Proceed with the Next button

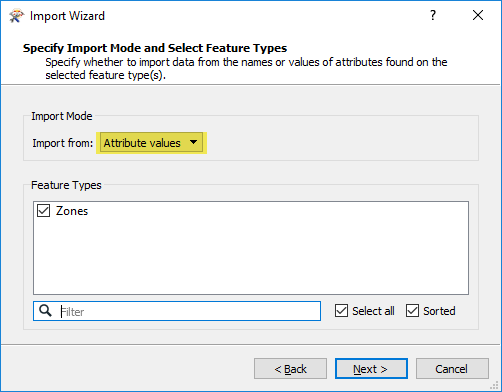[371, 369]
